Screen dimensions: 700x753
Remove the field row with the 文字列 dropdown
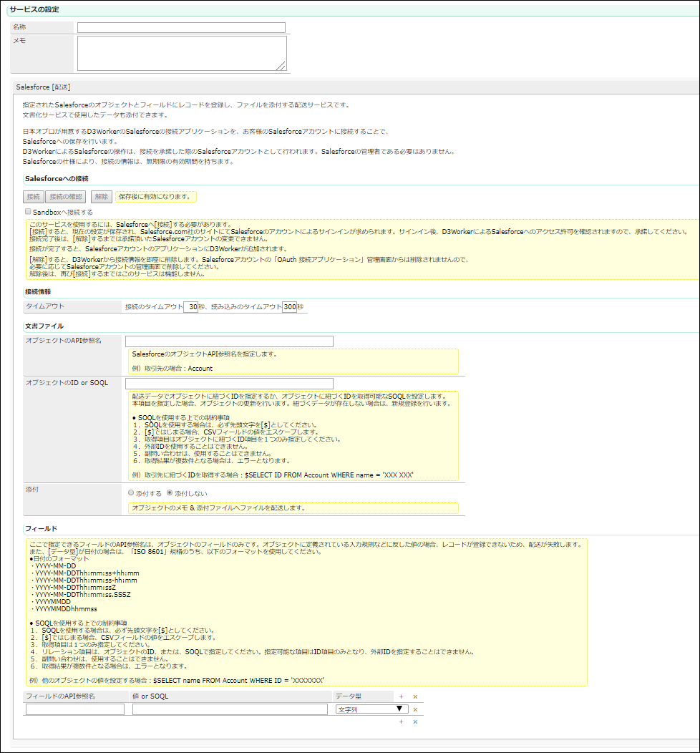pyautogui.click(x=415, y=710)
